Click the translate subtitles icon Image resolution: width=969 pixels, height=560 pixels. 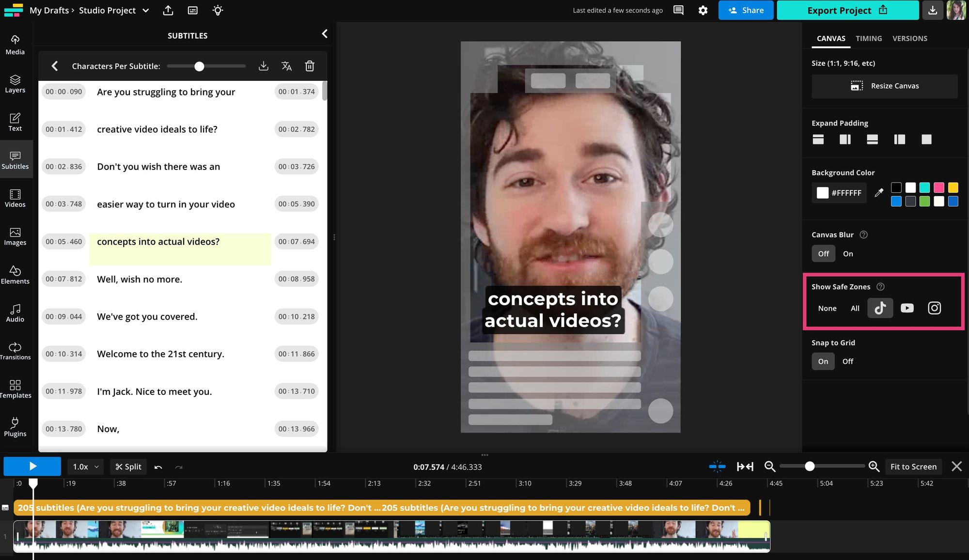[286, 66]
